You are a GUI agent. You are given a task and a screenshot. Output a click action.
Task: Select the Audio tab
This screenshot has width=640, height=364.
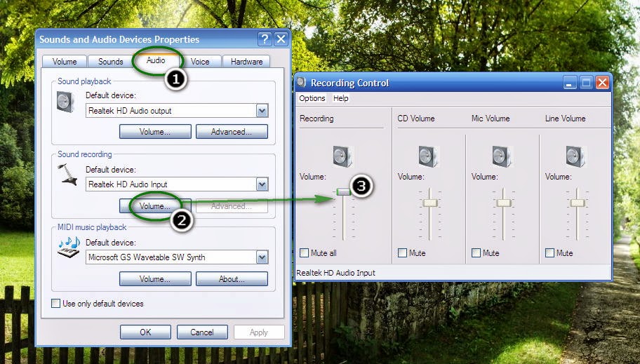(x=156, y=60)
